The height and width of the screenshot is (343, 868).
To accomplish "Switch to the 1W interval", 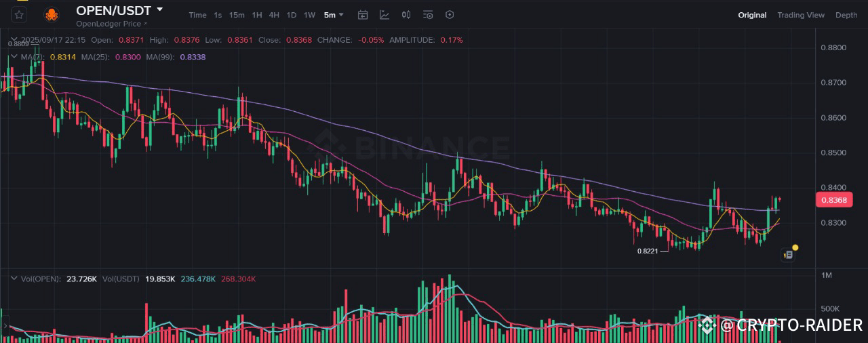I will 309,15.
